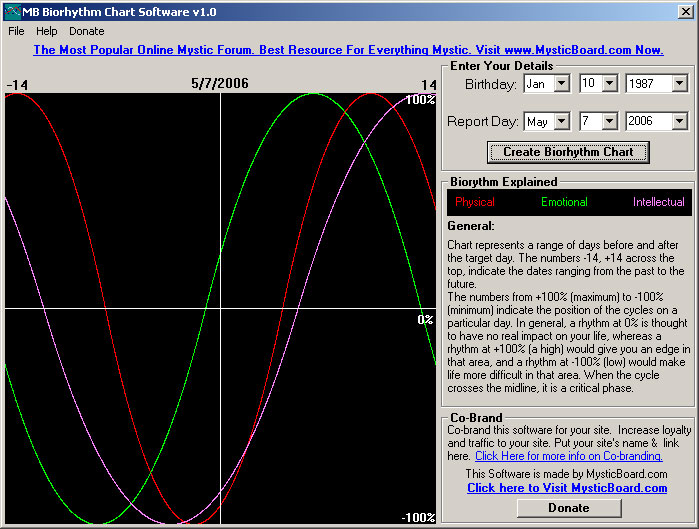The height and width of the screenshot is (529, 699).
Task: Click the General: heading text
Action: (471, 226)
